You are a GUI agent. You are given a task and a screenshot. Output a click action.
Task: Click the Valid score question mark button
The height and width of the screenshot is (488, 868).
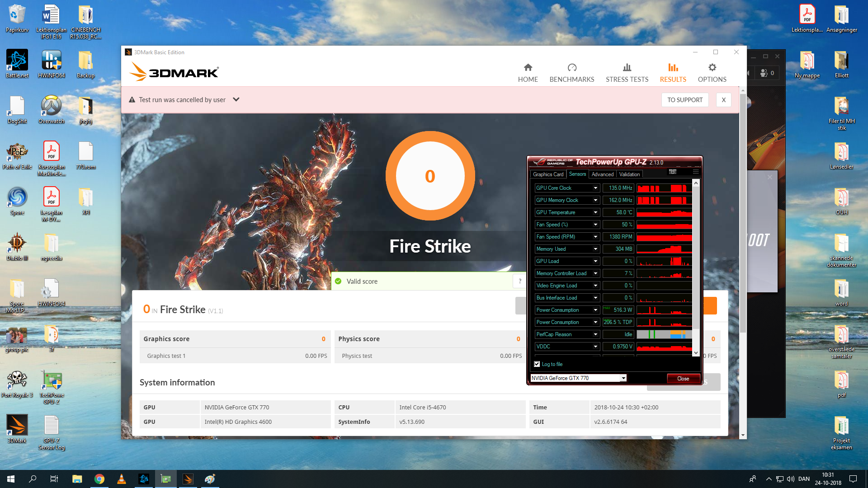click(x=520, y=281)
